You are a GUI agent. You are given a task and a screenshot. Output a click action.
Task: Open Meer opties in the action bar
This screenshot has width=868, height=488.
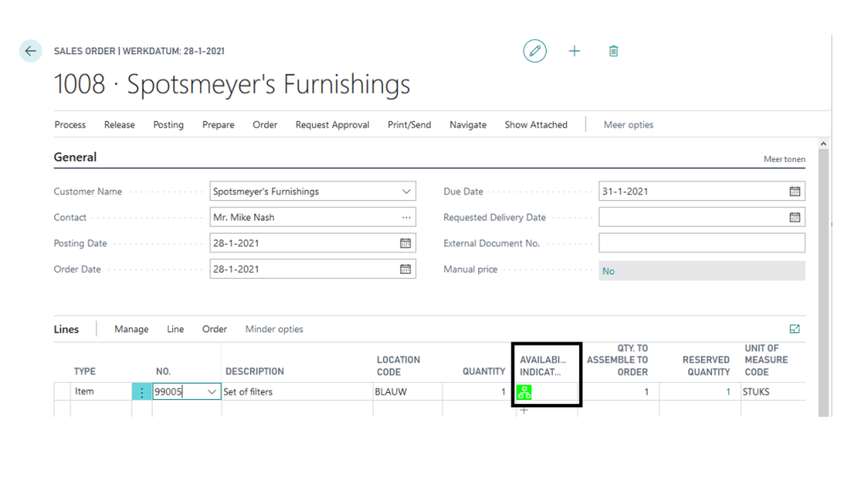(x=628, y=125)
